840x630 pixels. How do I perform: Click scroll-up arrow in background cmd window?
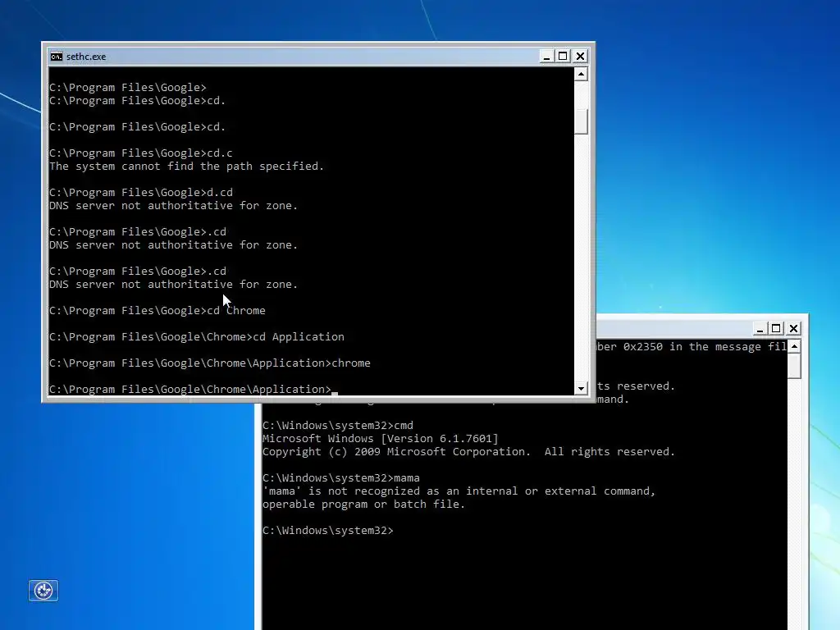point(794,347)
